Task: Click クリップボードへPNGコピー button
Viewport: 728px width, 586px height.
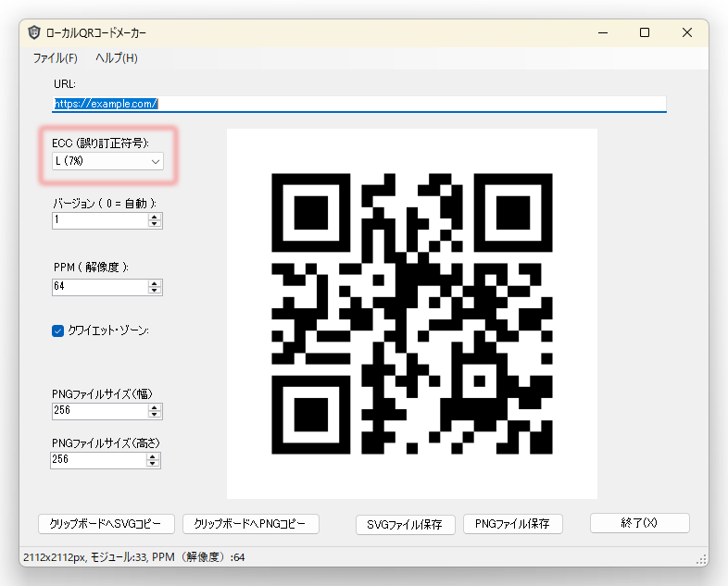Action: [x=251, y=523]
